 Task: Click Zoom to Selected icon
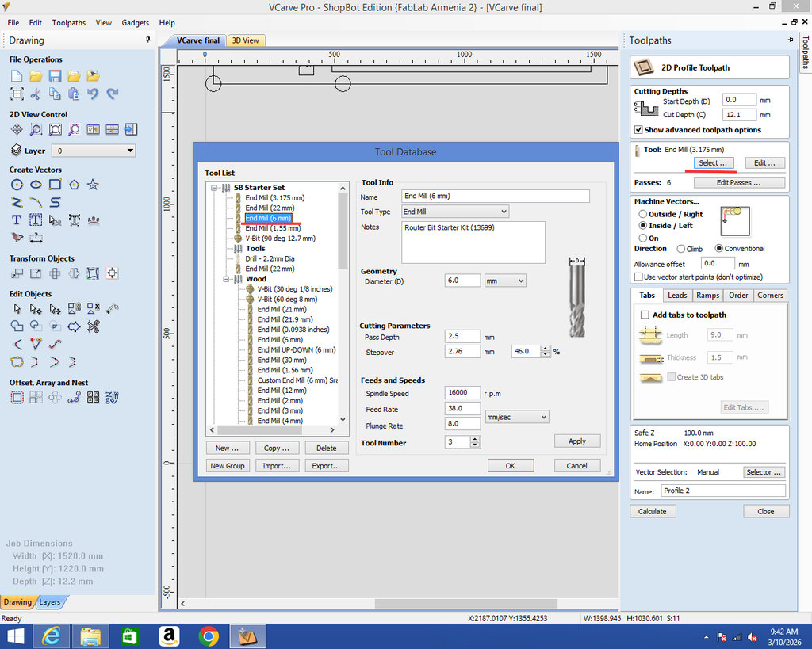click(74, 129)
